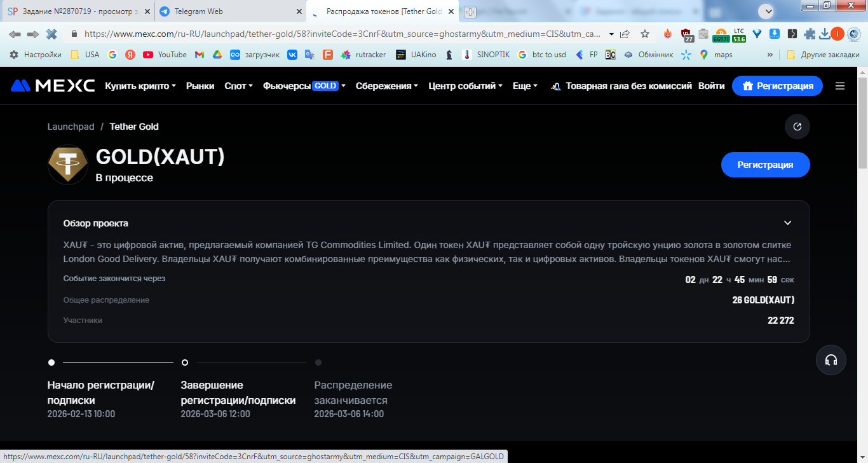Expand the Обзор проекта section chevron
Viewport: 868px width, 463px height.
(787, 223)
